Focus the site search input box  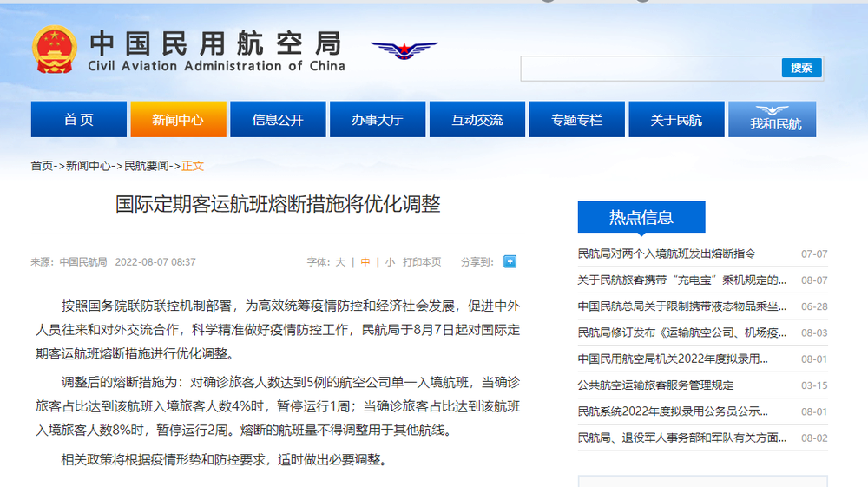(x=651, y=69)
